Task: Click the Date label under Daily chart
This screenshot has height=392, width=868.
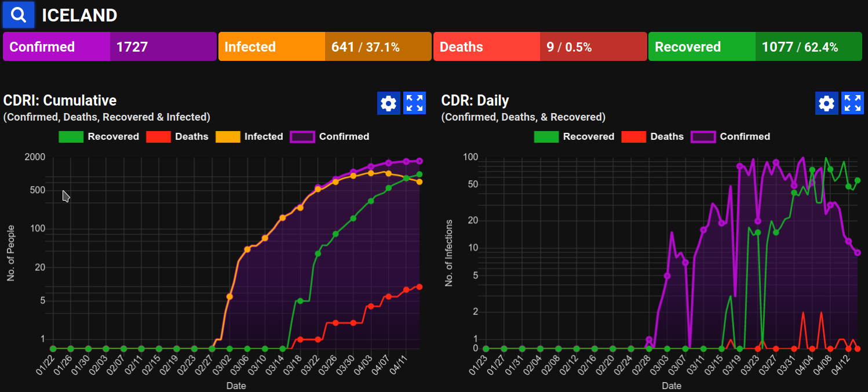Action: pyautogui.click(x=672, y=386)
